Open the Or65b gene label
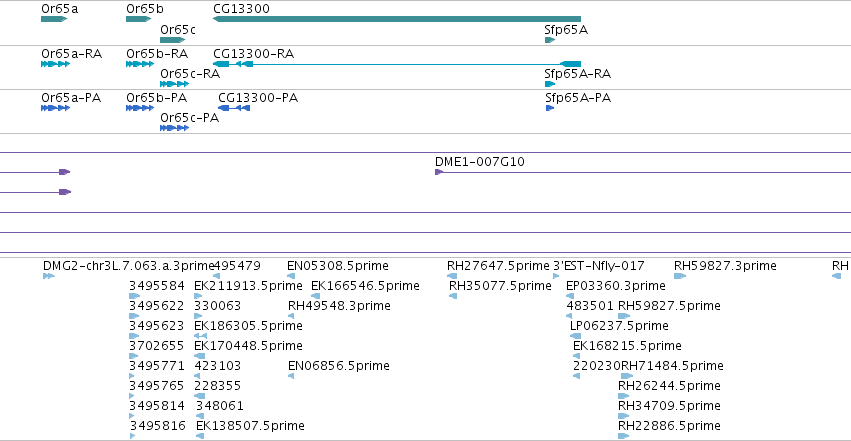The image size is (851, 441). click(144, 9)
